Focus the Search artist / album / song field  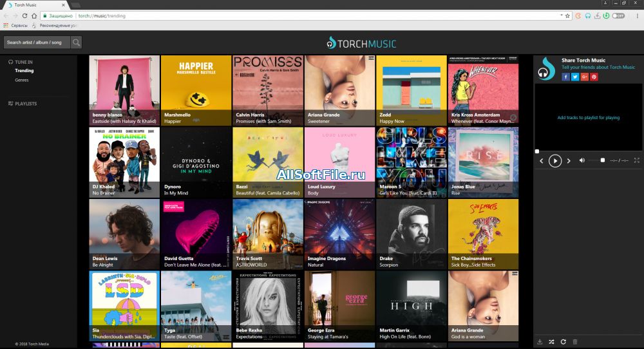click(x=37, y=42)
